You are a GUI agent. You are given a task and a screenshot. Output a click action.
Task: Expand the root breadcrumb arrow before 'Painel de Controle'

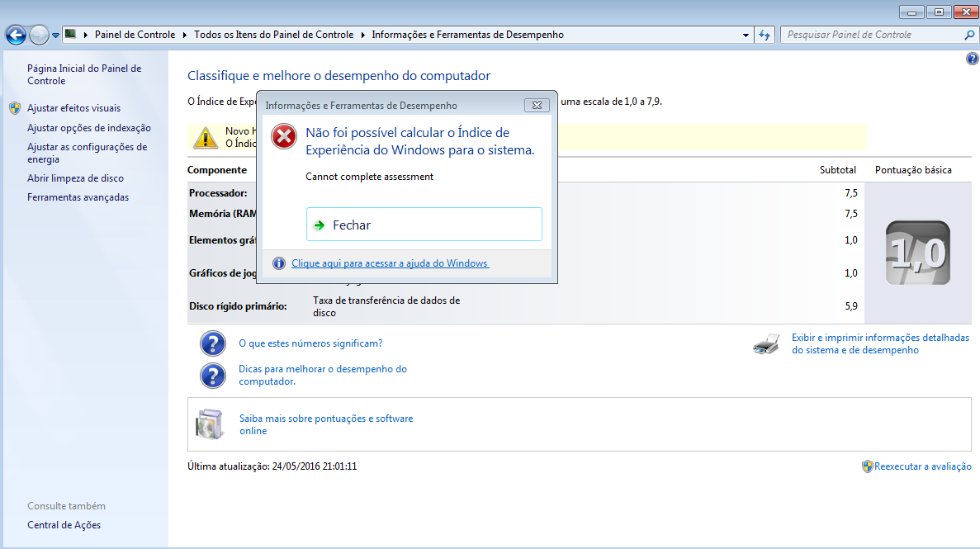[x=86, y=35]
